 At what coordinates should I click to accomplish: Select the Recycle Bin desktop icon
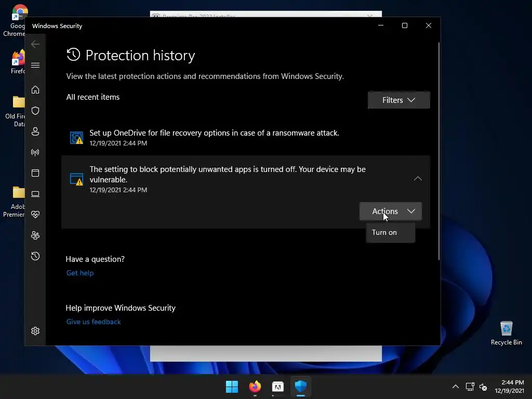pyautogui.click(x=506, y=333)
